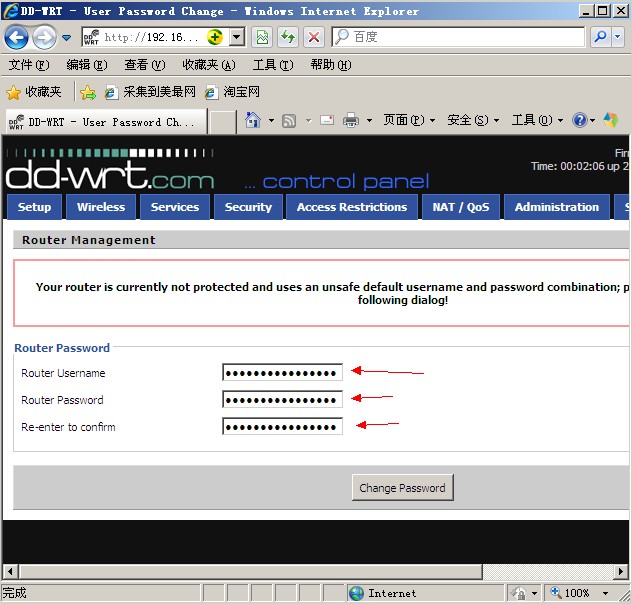Select the DD-WRT User Password Ch... tab
The image size is (632, 604).
106,121
